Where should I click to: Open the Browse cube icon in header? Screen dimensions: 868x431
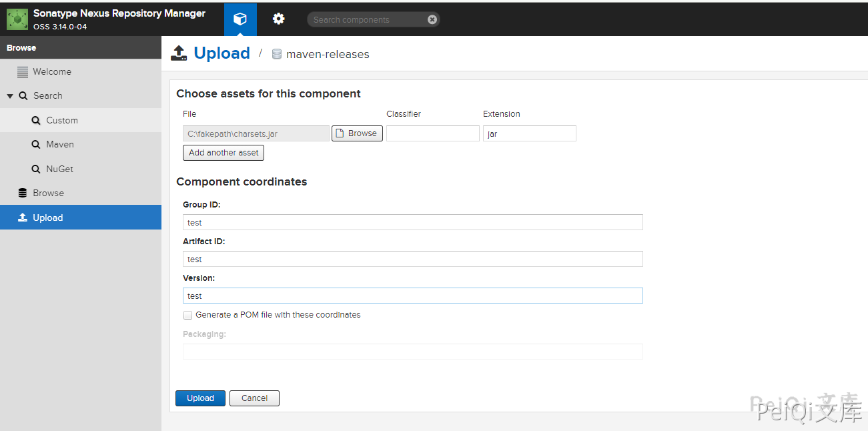[x=240, y=19]
